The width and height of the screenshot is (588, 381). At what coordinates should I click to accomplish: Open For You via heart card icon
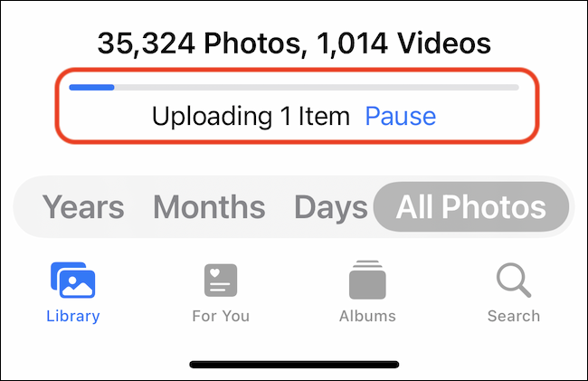click(221, 281)
